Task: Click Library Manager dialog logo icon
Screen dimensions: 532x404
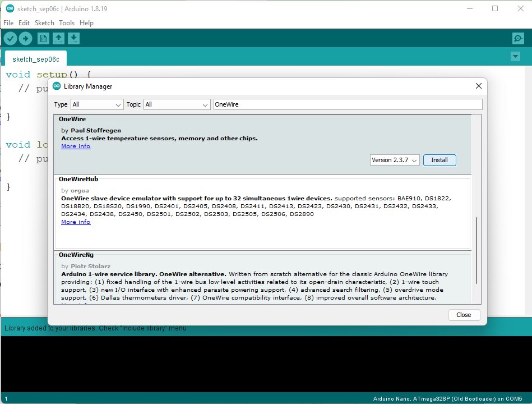Action: [57, 86]
